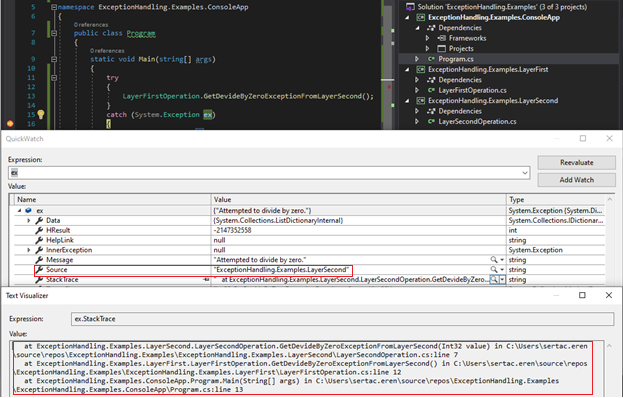Click the Reevaluate button
Image resolution: width=623 pixels, height=398 pixels.
coord(577,162)
